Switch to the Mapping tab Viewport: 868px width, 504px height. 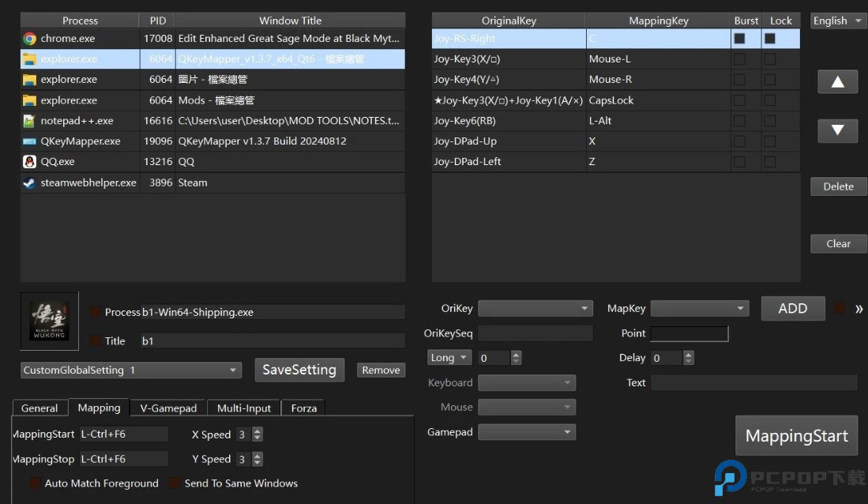[99, 408]
